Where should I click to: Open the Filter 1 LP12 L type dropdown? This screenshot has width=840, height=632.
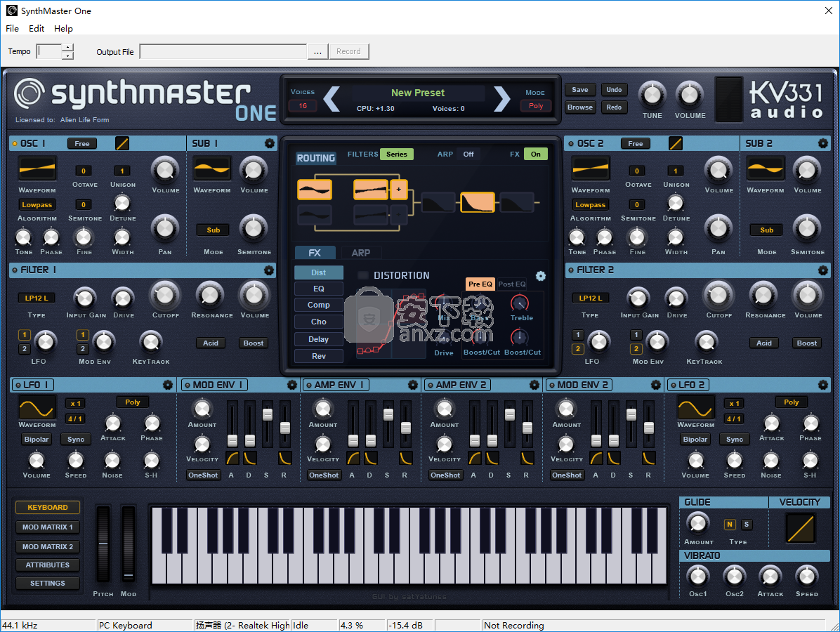coord(37,298)
